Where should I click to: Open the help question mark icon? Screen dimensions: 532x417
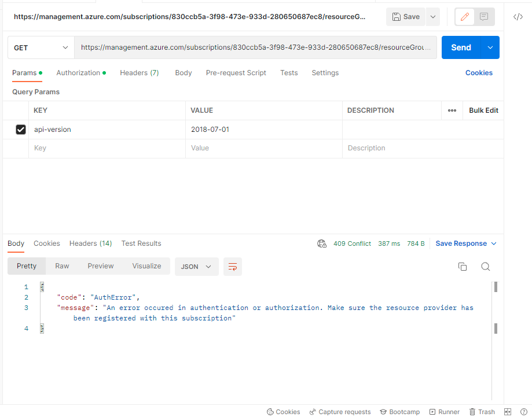point(523,412)
